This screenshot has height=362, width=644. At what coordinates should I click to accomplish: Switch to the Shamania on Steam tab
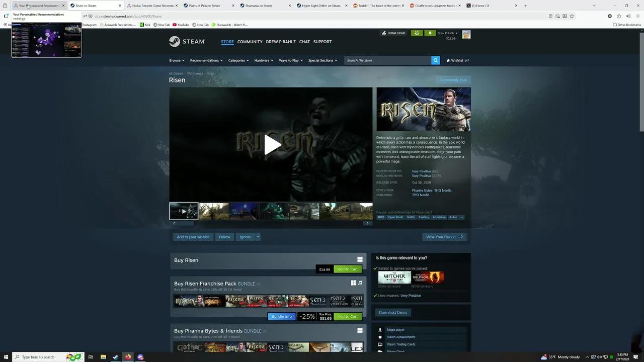coord(262,6)
